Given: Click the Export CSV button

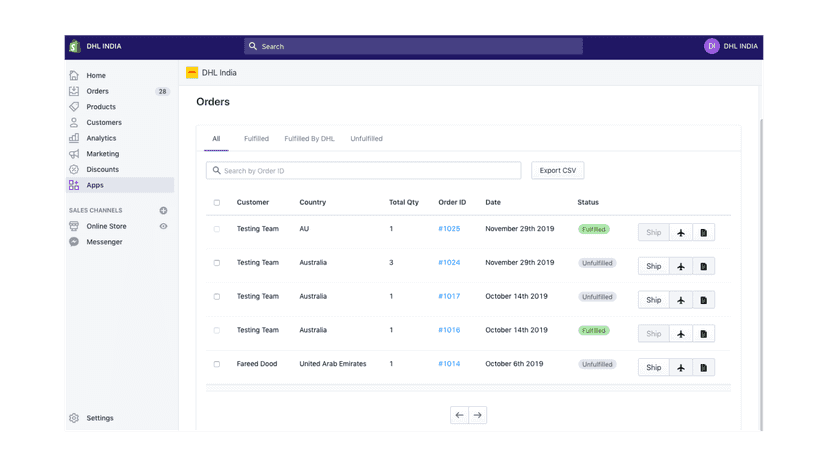Looking at the screenshot, I should [558, 171].
